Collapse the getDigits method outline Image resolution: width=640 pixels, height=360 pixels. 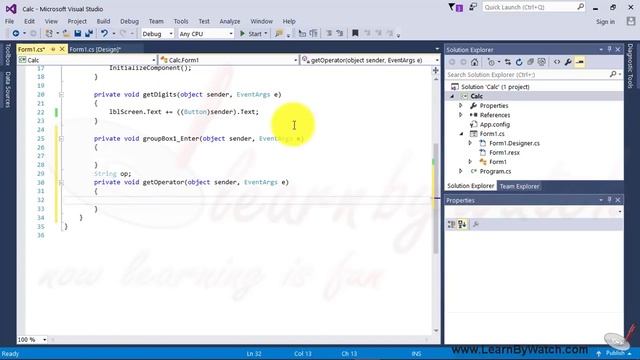[x=61, y=95]
